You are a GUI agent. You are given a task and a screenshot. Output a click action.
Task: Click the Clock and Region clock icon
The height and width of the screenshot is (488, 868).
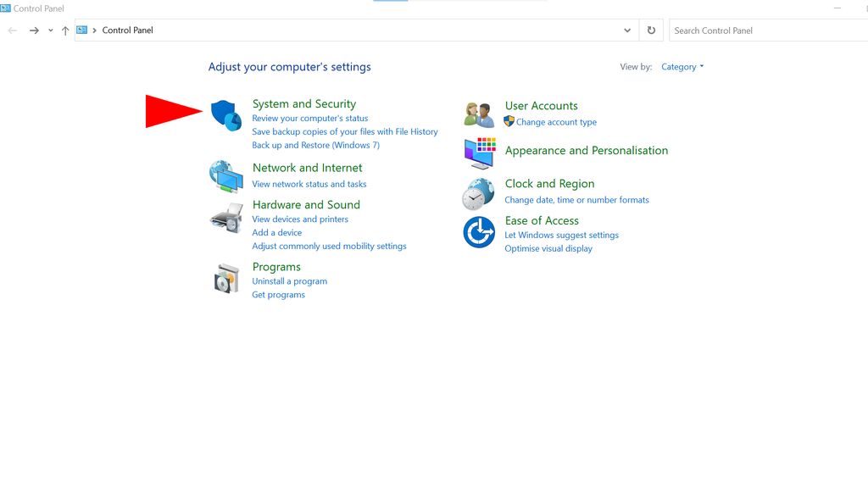(x=478, y=194)
